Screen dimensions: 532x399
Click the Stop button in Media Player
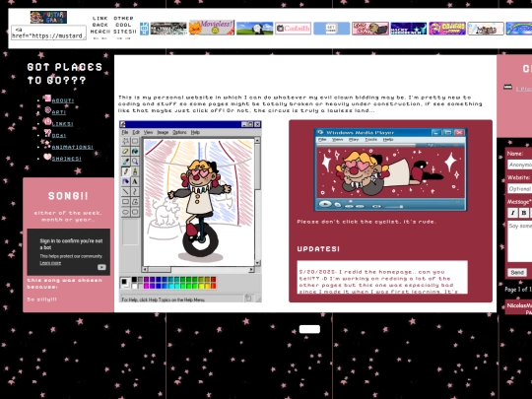[x=337, y=205]
